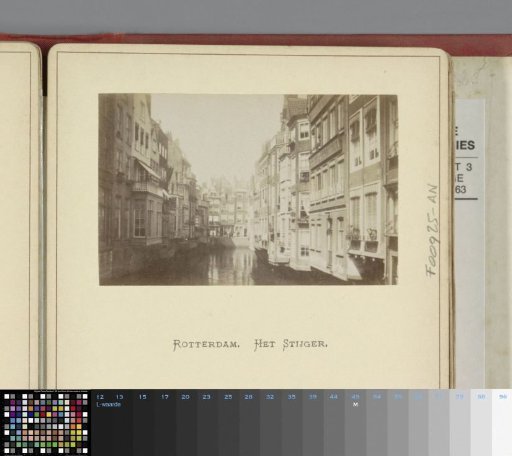Select the grayscale patch labeled 15

(x=143, y=422)
